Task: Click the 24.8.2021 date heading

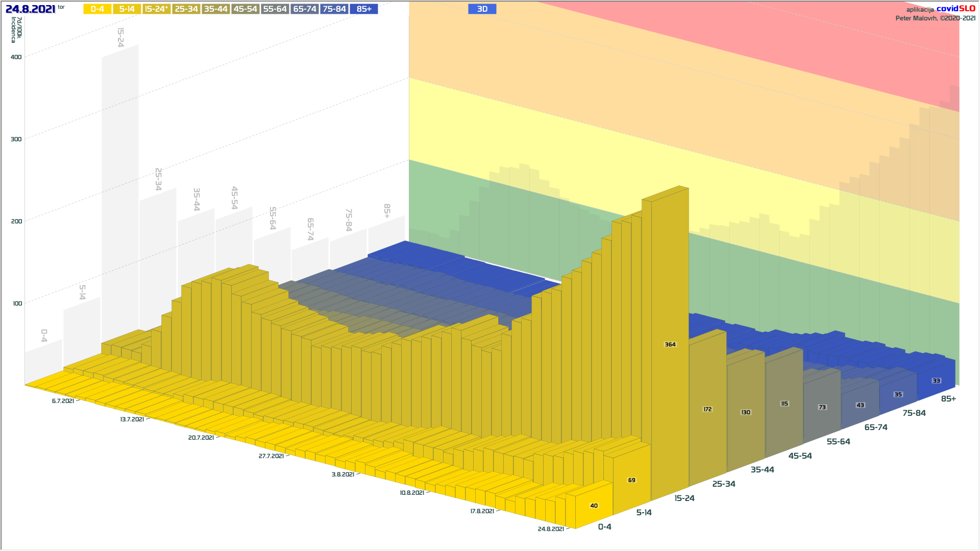Action: [31, 9]
